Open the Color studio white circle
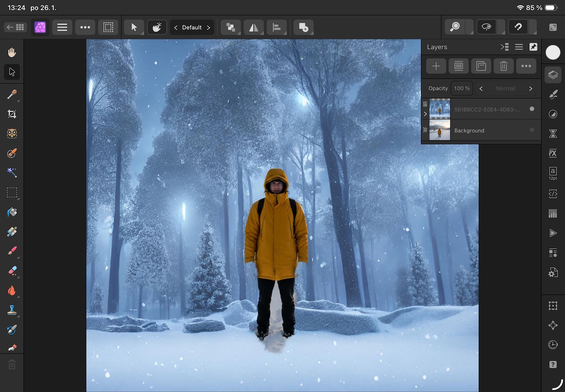 tap(553, 52)
